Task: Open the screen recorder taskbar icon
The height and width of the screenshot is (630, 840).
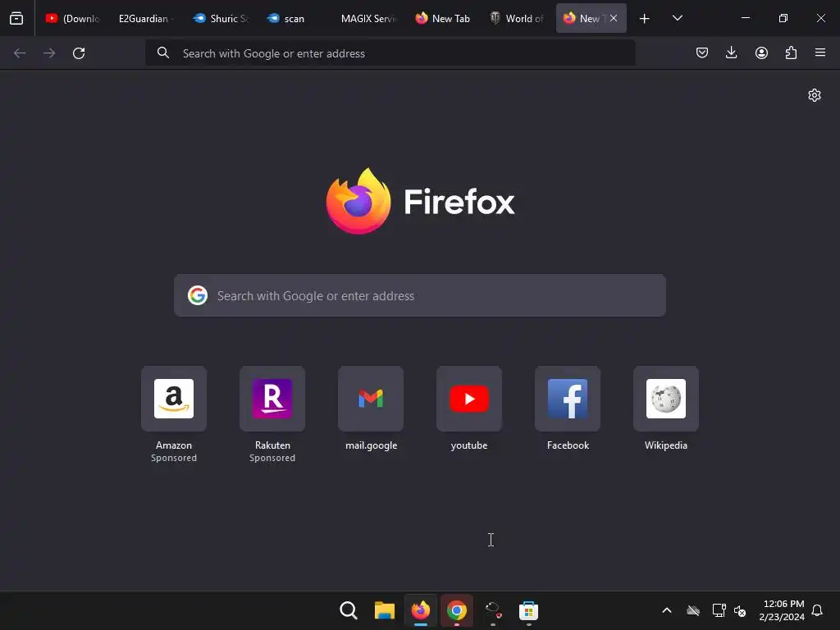Action: pyautogui.click(x=492, y=610)
